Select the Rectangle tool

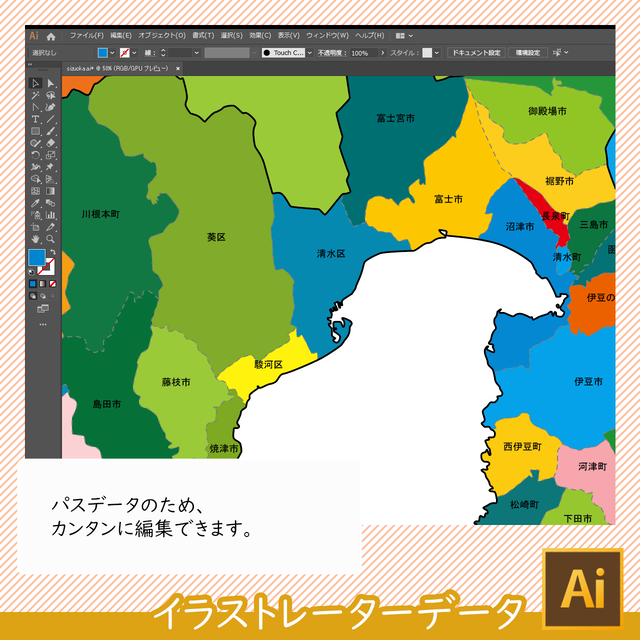(36, 131)
